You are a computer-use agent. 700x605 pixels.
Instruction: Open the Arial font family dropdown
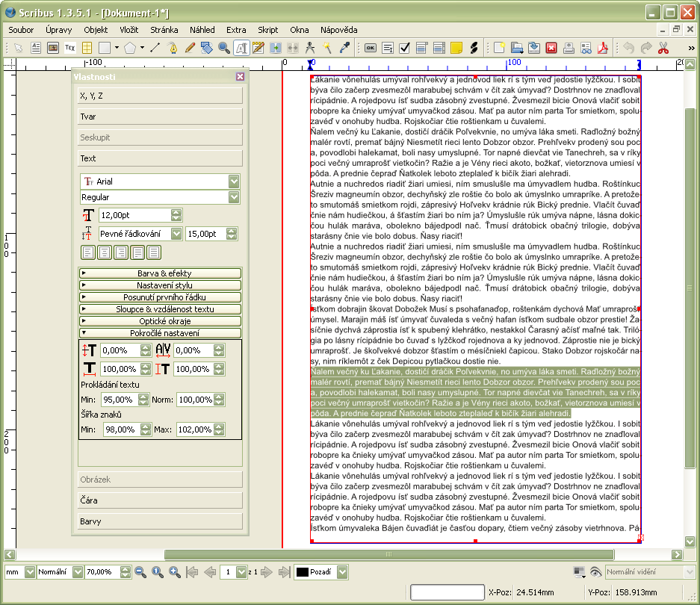[x=234, y=181]
